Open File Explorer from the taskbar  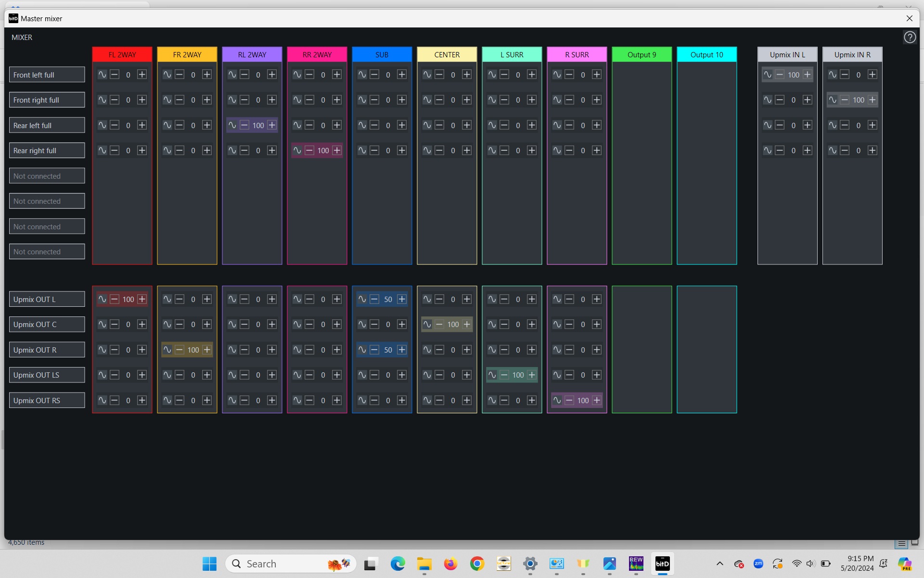pos(424,564)
